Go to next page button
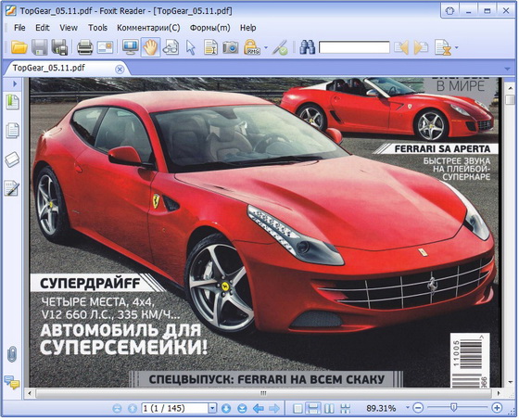The width and height of the screenshot is (519, 420). point(226,408)
